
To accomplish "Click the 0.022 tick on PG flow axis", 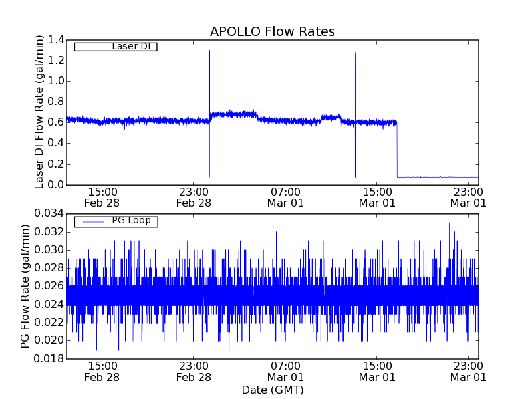I will click(x=49, y=323).
